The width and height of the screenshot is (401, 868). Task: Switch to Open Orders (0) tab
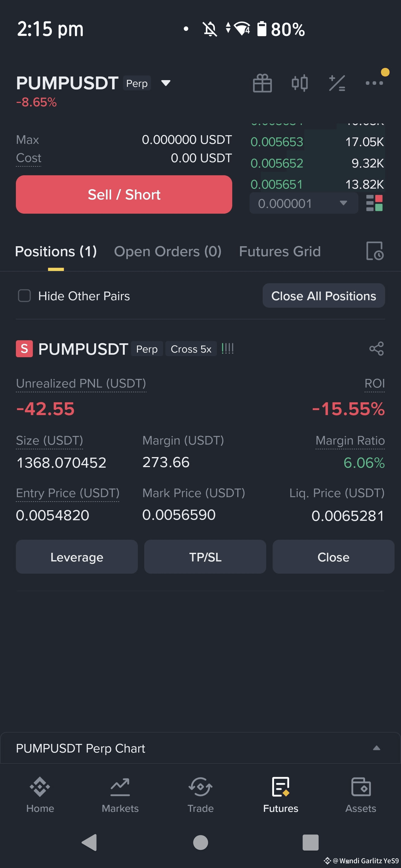tap(168, 251)
